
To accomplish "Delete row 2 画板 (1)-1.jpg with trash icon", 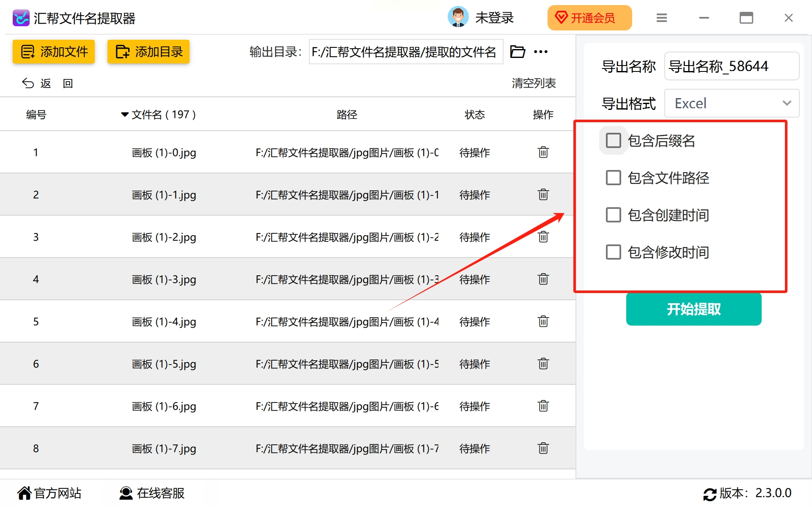I will click(543, 195).
